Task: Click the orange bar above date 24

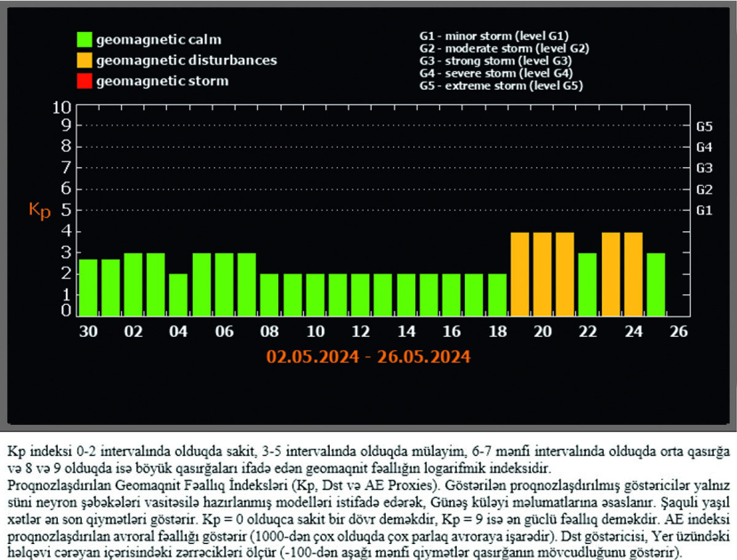Action: 634,275
